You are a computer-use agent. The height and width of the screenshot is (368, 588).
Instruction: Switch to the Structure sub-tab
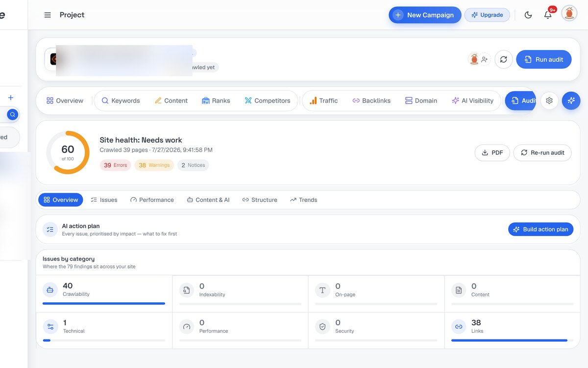[260, 200]
